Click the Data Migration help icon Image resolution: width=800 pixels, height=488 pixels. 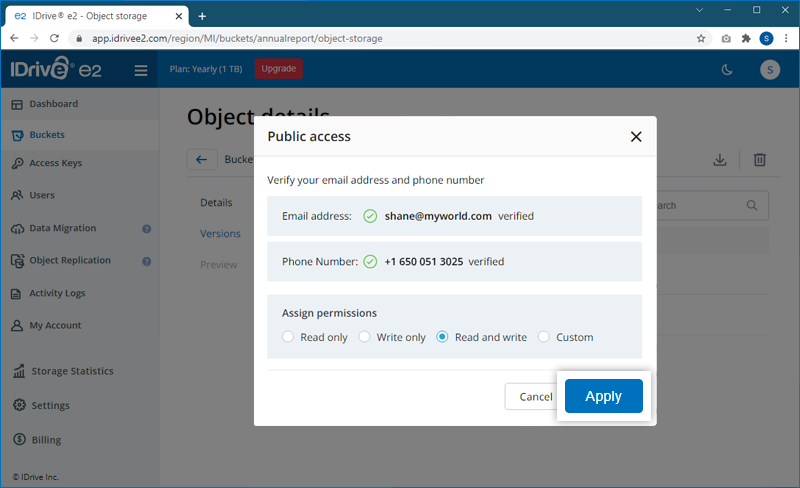coord(146,228)
